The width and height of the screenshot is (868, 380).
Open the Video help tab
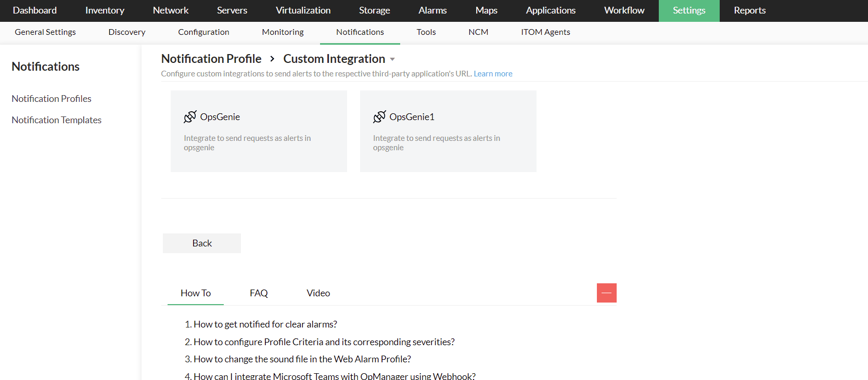[x=318, y=293]
